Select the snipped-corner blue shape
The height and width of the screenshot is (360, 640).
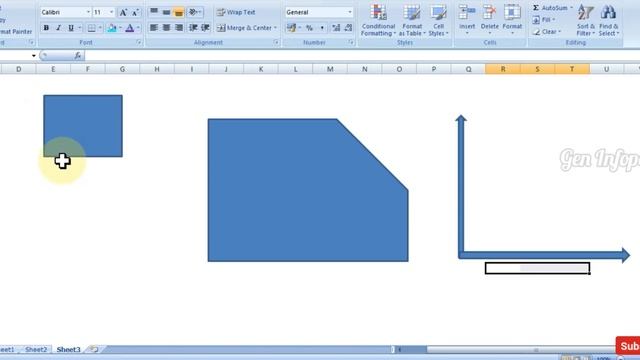(x=308, y=190)
